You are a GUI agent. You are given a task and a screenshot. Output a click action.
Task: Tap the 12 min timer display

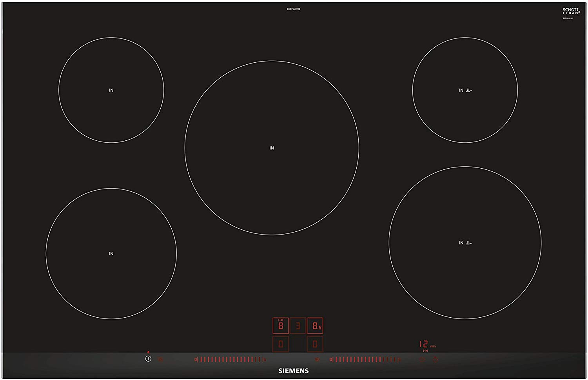(x=427, y=344)
